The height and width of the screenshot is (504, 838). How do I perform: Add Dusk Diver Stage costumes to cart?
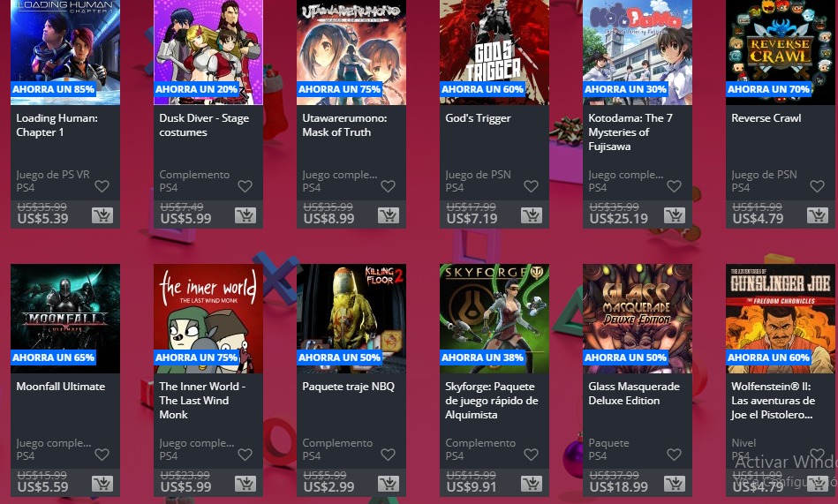click(245, 215)
